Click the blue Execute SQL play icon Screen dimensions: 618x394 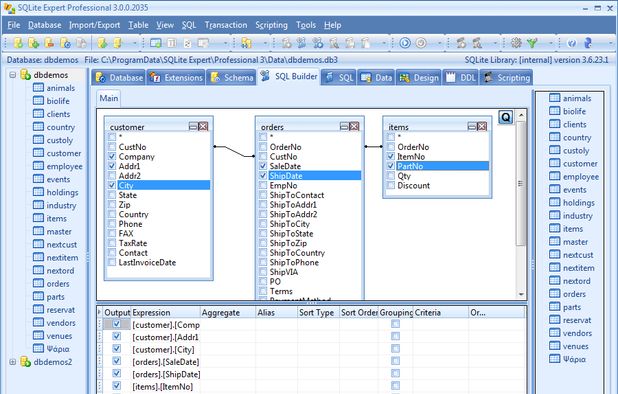pos(405,43)
